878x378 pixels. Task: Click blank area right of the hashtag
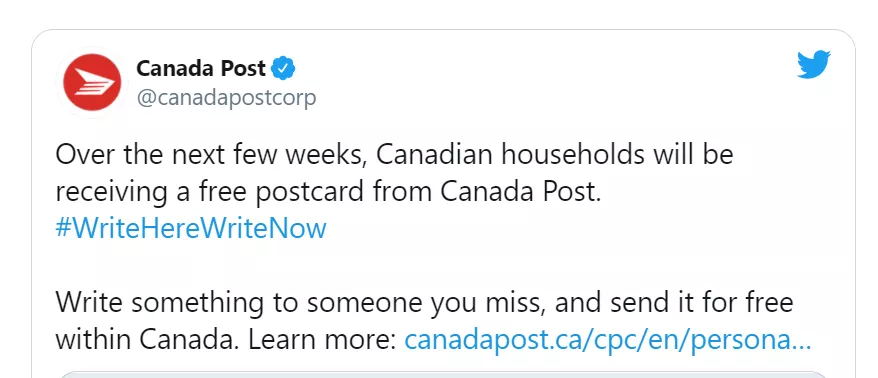pyautogui.click(x=560, y=228)
